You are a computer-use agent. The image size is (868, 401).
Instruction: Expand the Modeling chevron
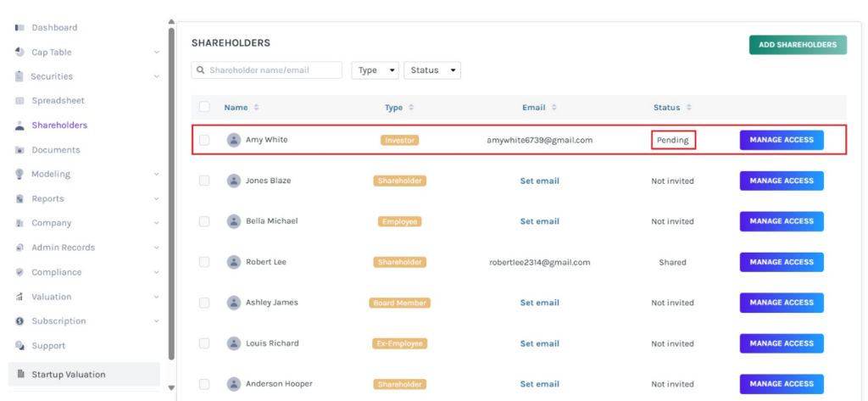pyautogui.click(x=157, y=174)
